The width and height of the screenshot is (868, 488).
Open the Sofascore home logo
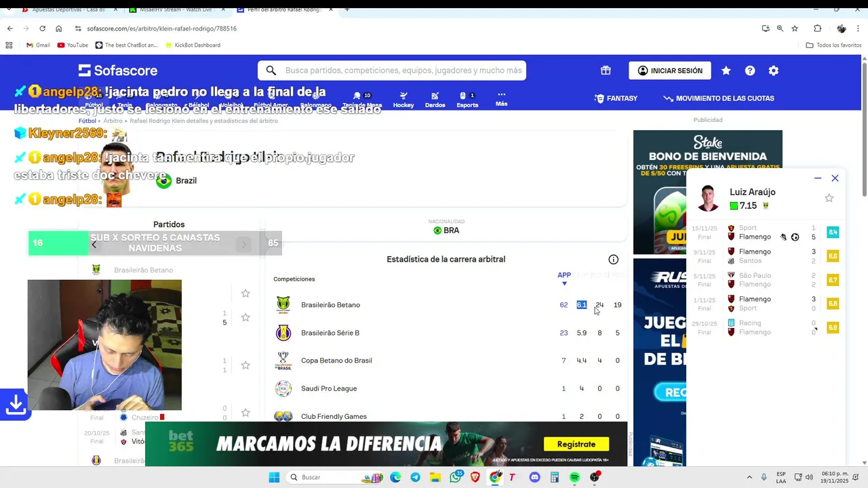coord(118,70)
